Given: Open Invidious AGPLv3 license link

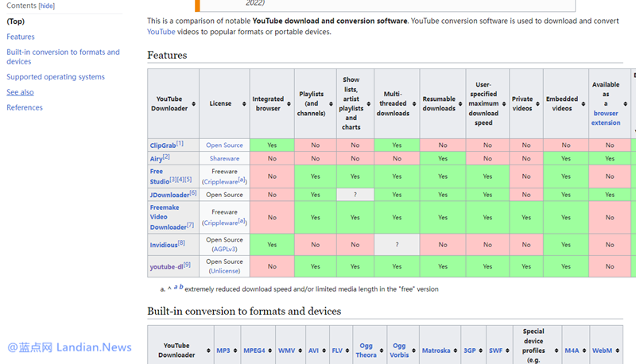Looking at the screenshot, I should tap(224, 250).
